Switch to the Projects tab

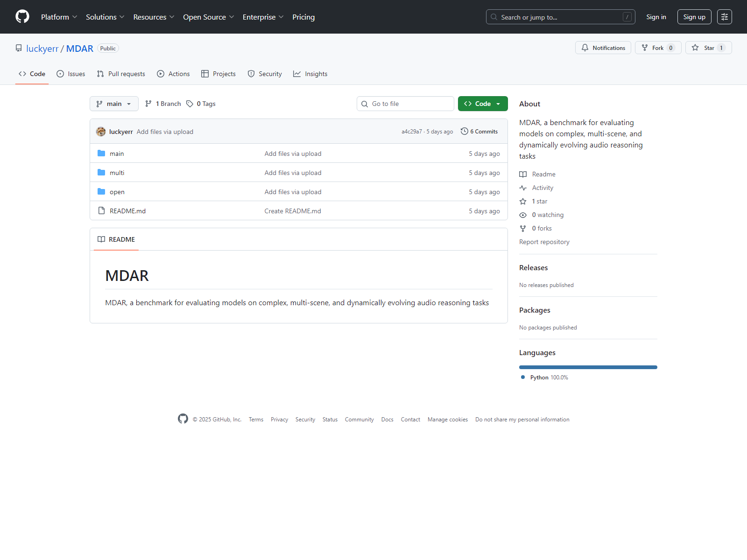click(218, 74)
